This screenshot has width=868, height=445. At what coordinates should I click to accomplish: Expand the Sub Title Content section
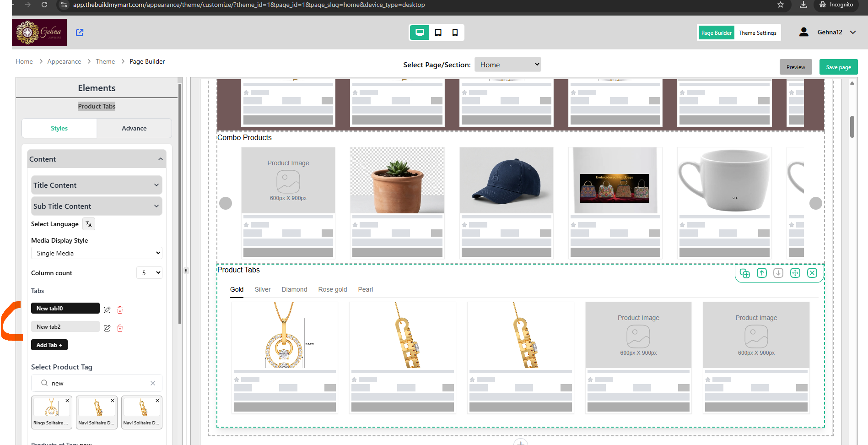[97, 206]
